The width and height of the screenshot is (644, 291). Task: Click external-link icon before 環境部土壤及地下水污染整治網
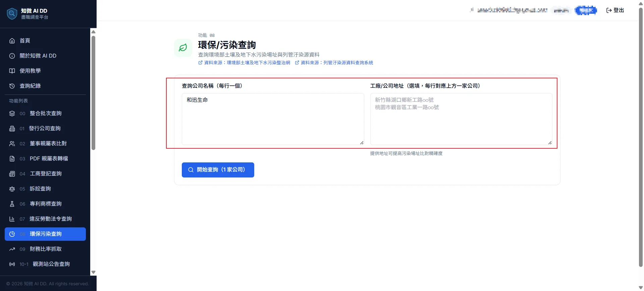point(200,63)
